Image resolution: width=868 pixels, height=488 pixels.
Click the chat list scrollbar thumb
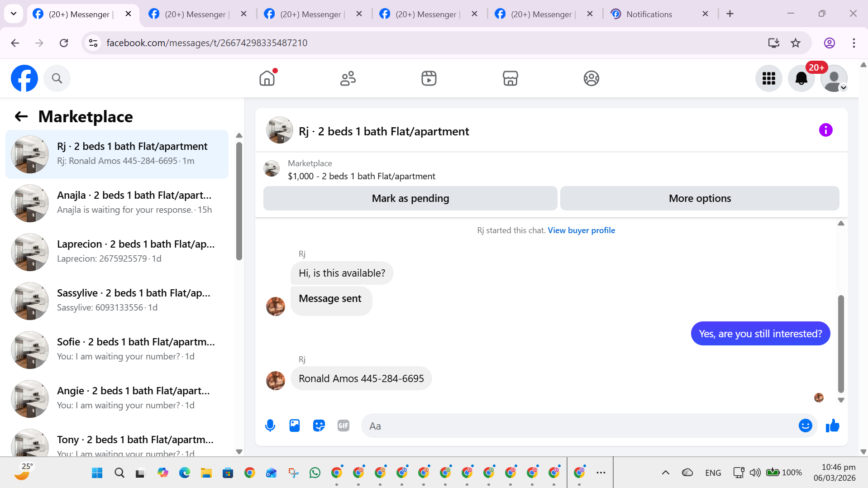pyautogui.click(x=239, y=201)
